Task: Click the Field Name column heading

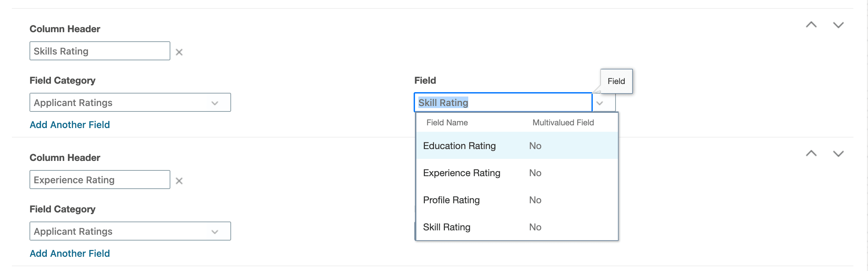Action: tap(447, 123)
